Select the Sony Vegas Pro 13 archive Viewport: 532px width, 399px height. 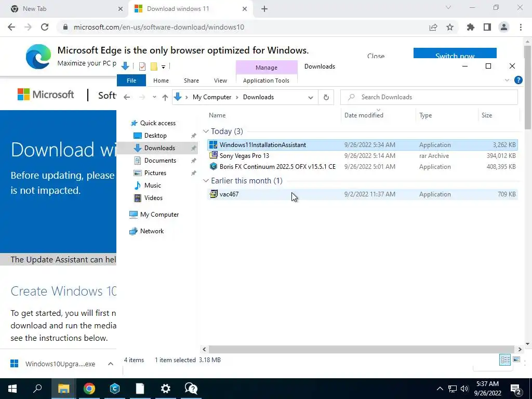(x=362, y=156)
